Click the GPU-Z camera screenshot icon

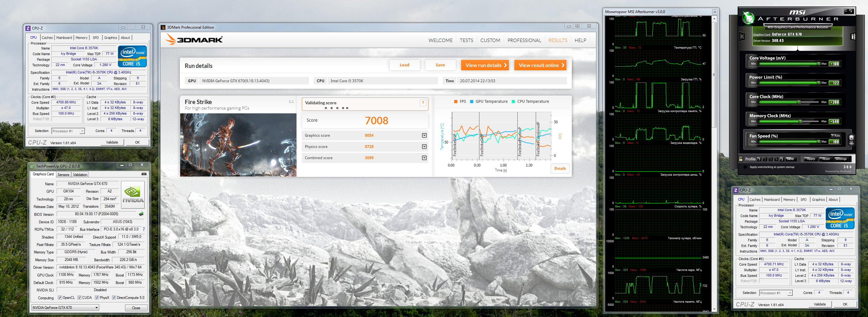click(x=144, y=174)
